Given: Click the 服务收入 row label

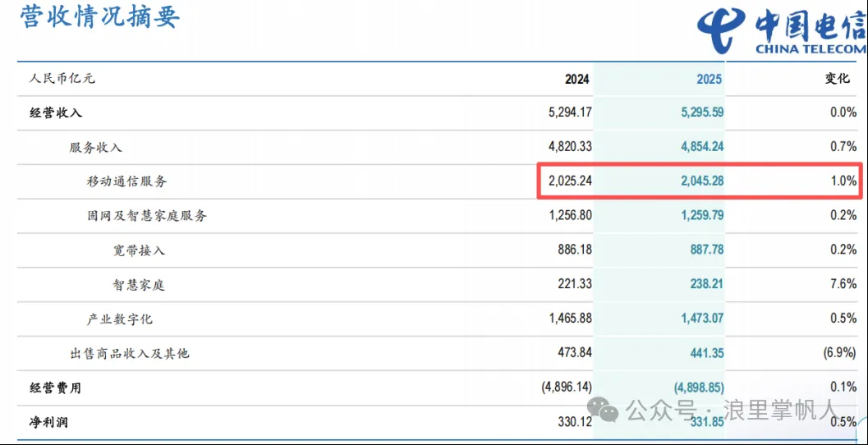Looking at the screenshot, I should (x=96, y=147).
